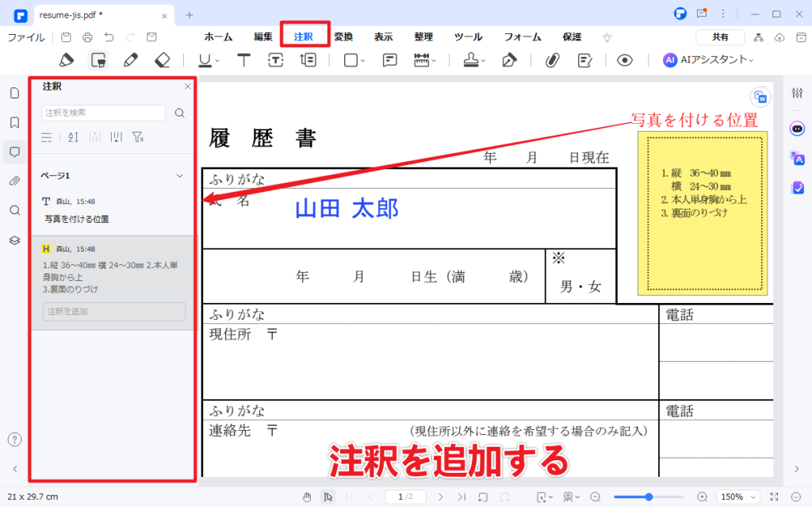Adjust the zoom slider handle
812x507 pixels.
[649, 497]
